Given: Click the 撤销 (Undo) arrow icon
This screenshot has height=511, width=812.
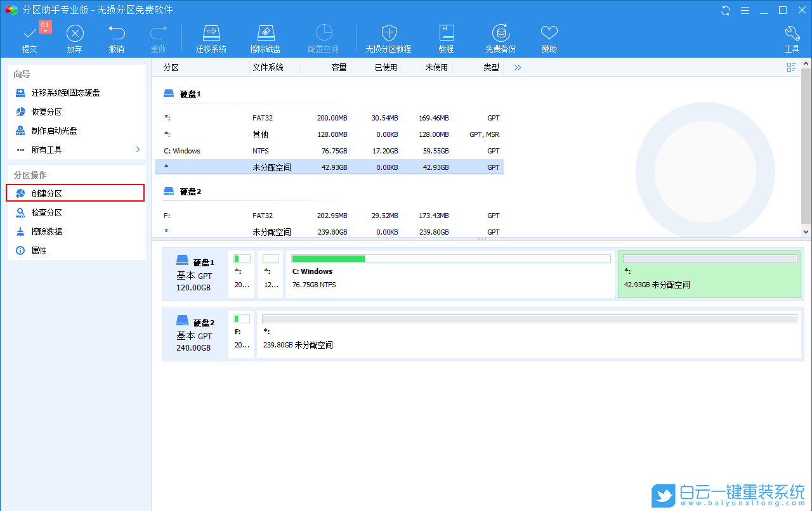Looking at the screenshot, I should [x=116, y=34].
